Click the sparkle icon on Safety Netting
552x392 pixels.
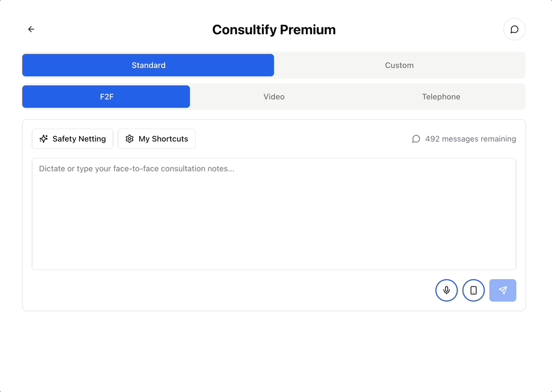(x=44, y=139)
